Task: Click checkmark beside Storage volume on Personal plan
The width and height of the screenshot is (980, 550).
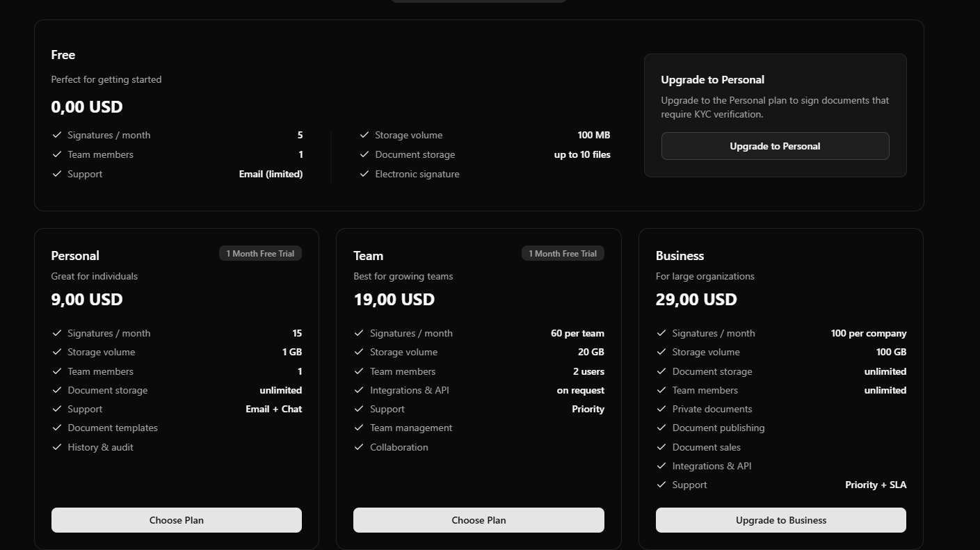Action: click(57, 352)
